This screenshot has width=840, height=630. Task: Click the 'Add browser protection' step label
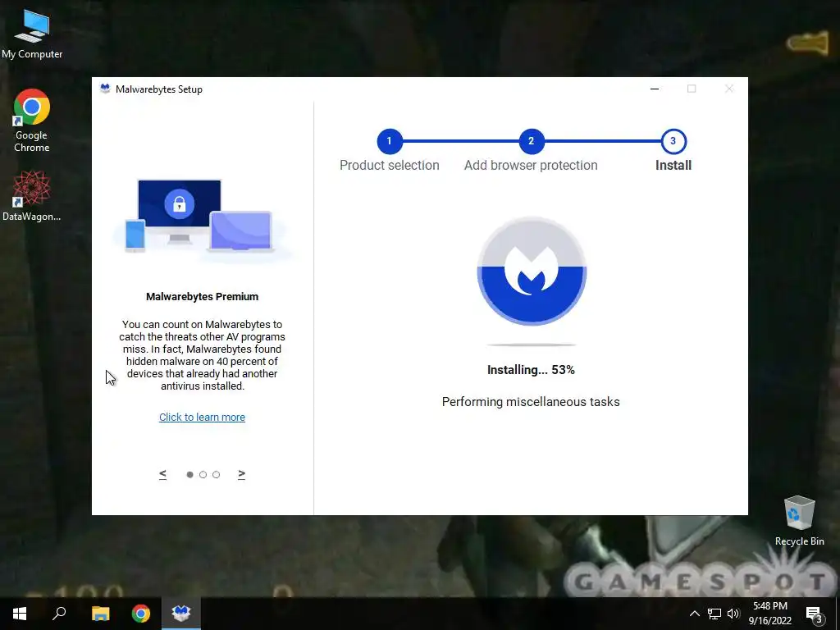531,166
